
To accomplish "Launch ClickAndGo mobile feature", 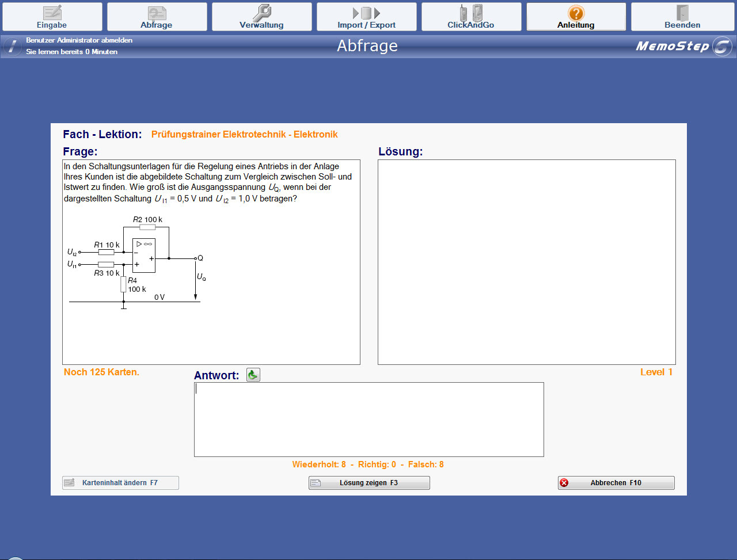I will (471, 17).
